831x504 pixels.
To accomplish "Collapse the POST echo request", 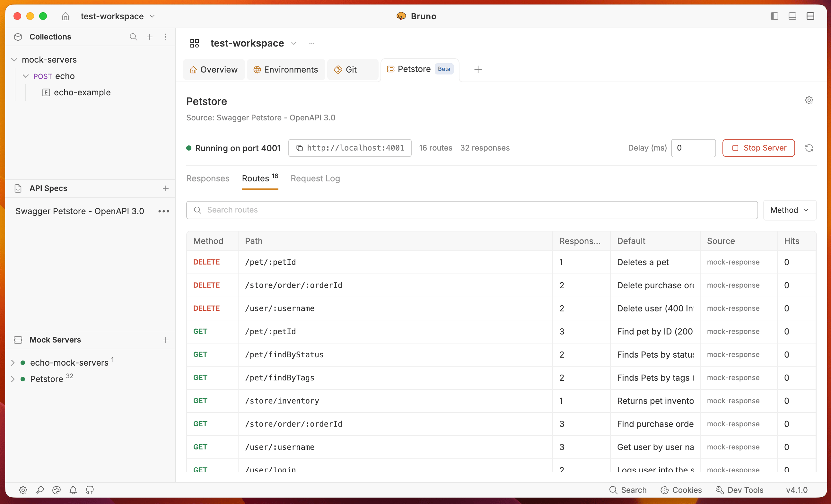I will 26,76.
